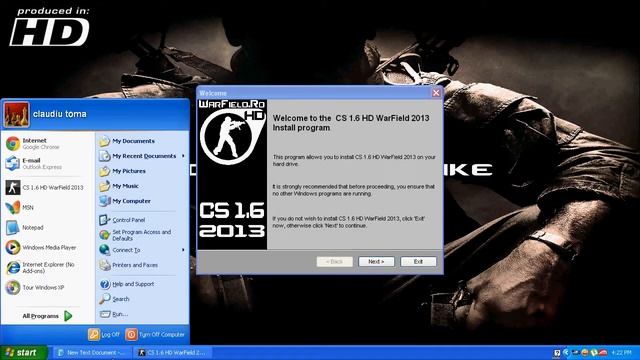Start Tour Windows XP icon

click(x=13, y=287)
